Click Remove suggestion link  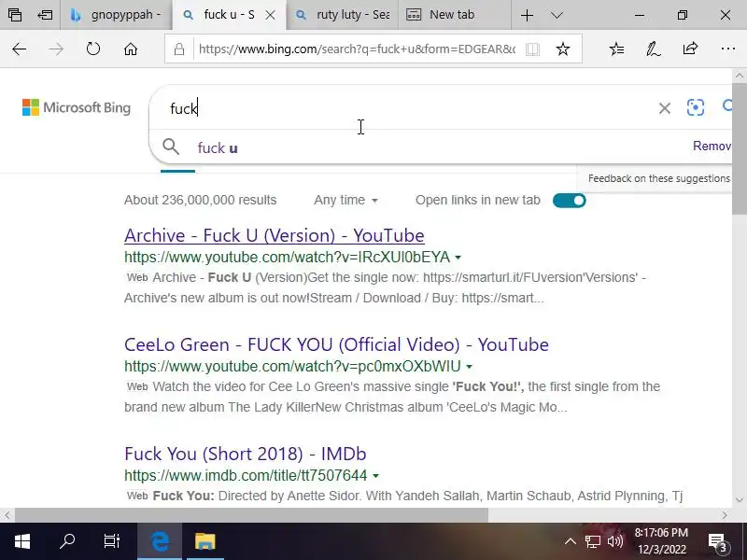(x=712, y=146)
